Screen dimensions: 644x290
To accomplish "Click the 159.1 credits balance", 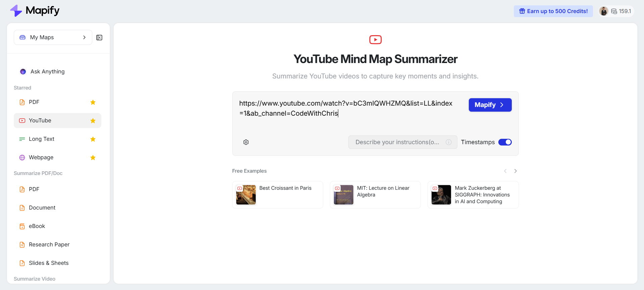I will pyautogui.click(x=625, y=11).
